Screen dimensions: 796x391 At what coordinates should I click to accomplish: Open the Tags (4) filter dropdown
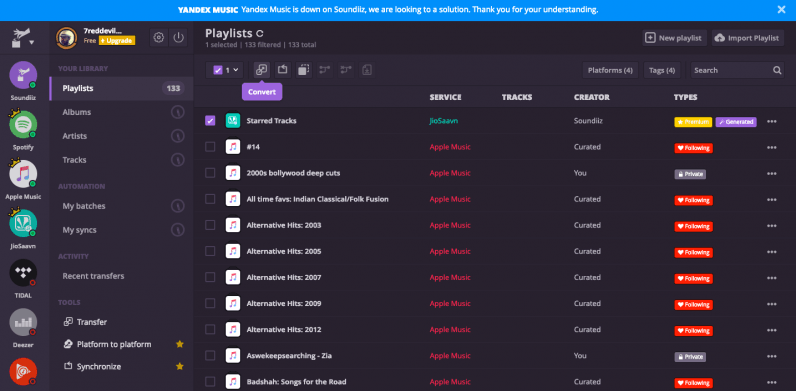[x=662, y=70]
